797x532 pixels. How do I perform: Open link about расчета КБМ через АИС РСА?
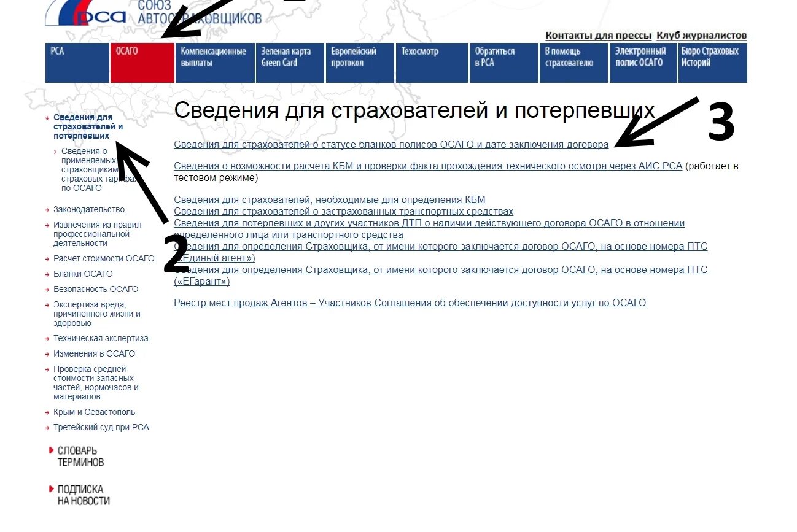(x=428, y=166)
